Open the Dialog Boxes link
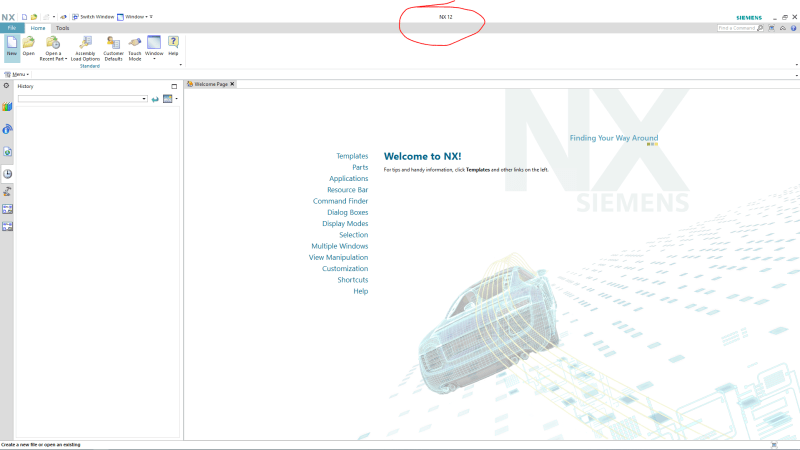Viewport: 800px width, 450px height. point(347,212)
